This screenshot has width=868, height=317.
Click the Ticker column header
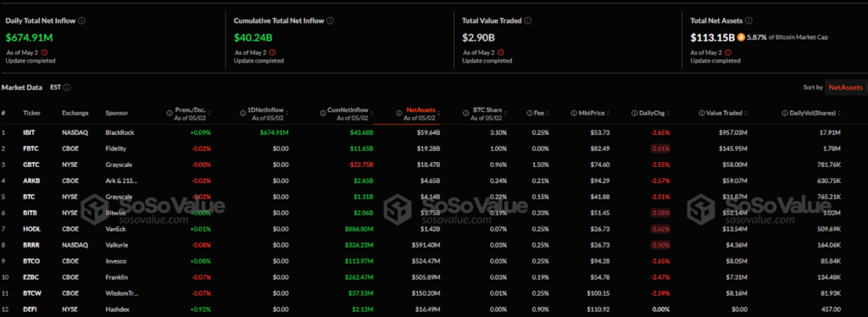[31, 113]
